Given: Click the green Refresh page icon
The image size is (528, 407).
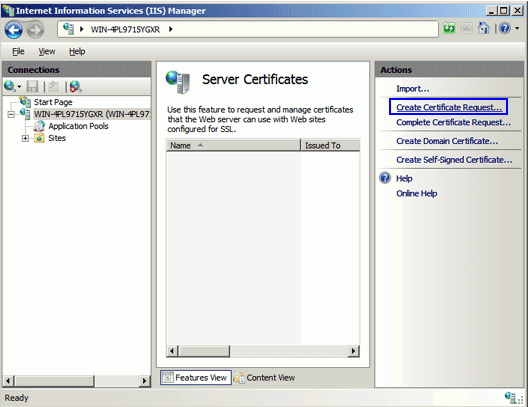Looking at the screenshot, I should [449, 29].
